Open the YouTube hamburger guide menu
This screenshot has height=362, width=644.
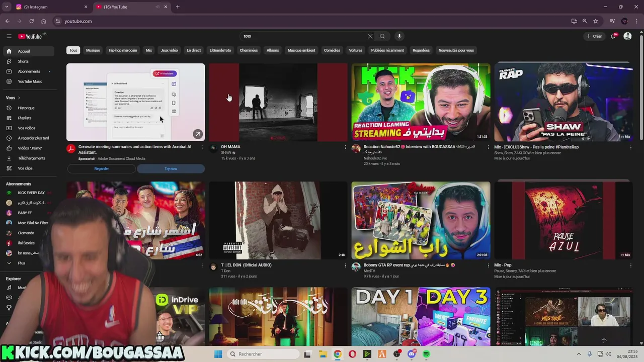(x=9, y=36)
